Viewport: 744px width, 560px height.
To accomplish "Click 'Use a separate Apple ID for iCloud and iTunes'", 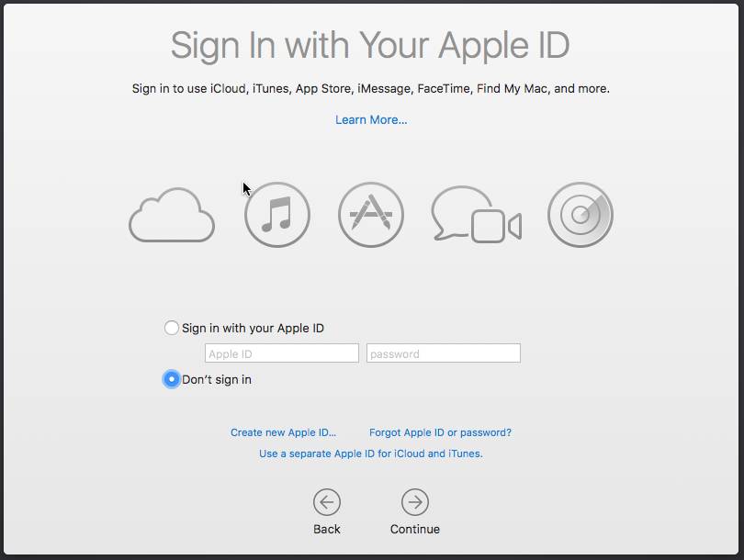I will 371,454.
